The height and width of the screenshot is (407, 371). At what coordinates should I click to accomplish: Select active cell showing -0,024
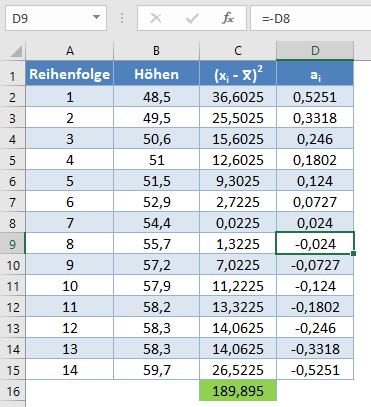click(315, 243)
